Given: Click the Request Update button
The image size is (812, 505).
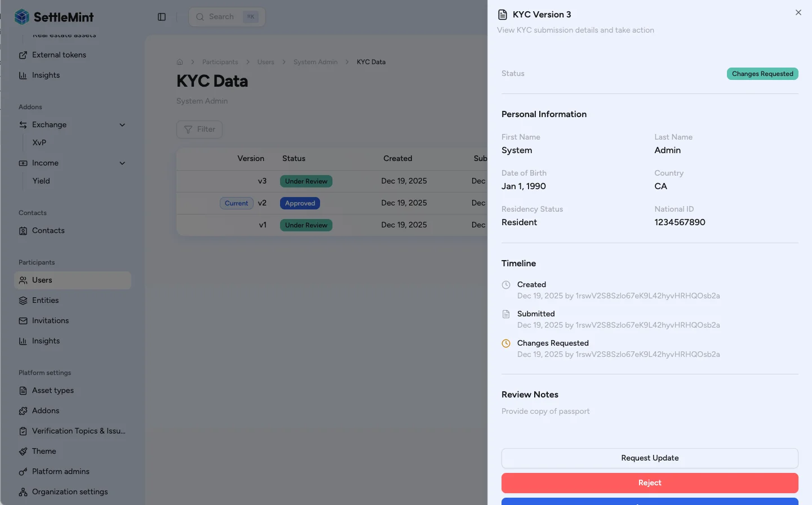Looking at the screenshot, I should [649, 458].
